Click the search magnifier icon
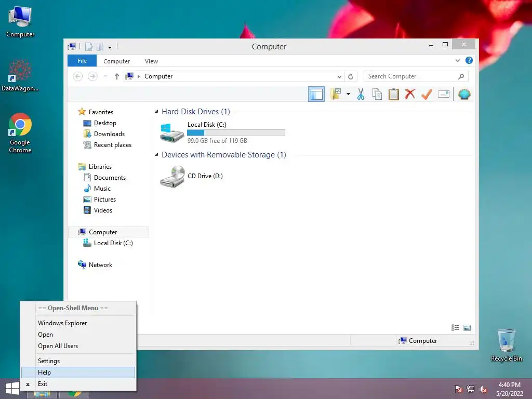Viewport: 532px width, 399px height. coord(461,76)
